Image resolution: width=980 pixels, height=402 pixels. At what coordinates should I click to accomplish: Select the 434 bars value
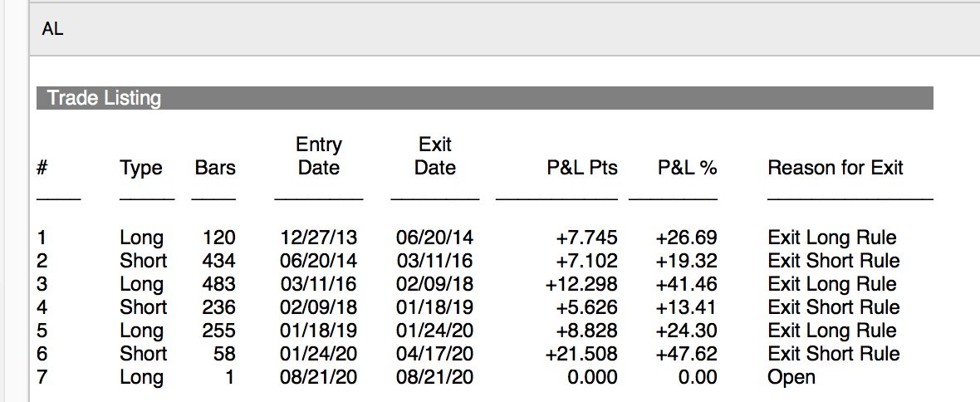click(219, 261)
